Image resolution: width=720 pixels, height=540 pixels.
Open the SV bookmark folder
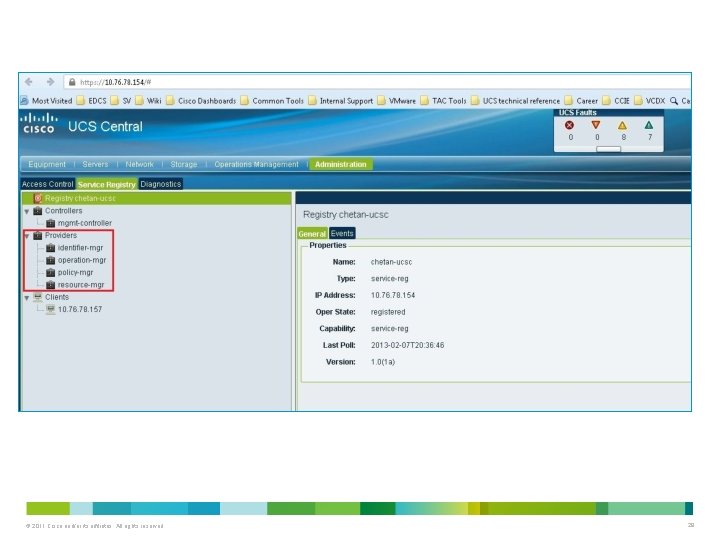(x=121, y=101)
